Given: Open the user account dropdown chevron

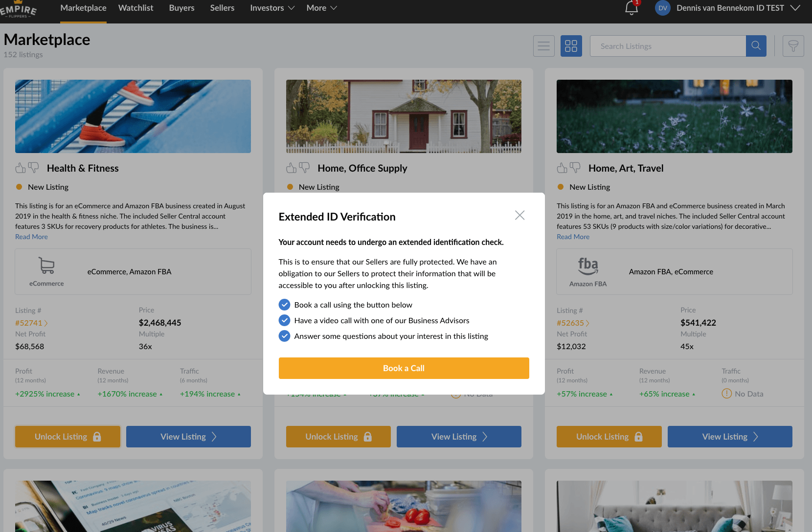Looking at the screenshot, I should coord(795,8).
